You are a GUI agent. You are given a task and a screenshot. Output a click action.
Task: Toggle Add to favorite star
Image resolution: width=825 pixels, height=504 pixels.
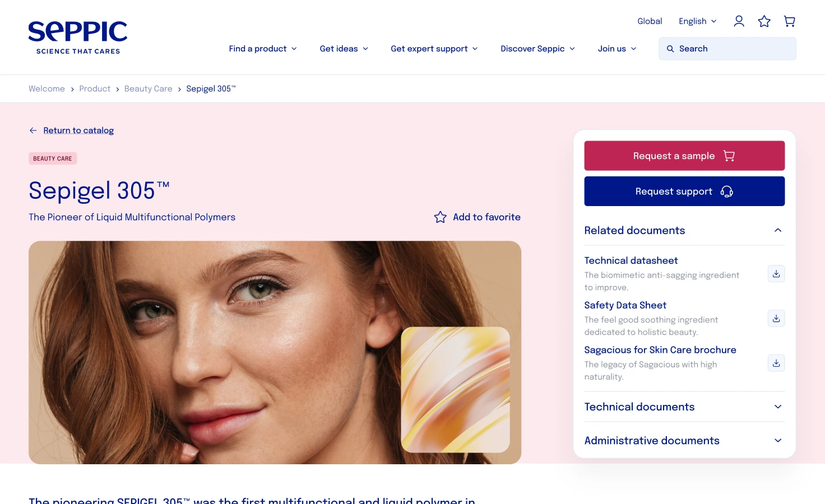[441, 217]
